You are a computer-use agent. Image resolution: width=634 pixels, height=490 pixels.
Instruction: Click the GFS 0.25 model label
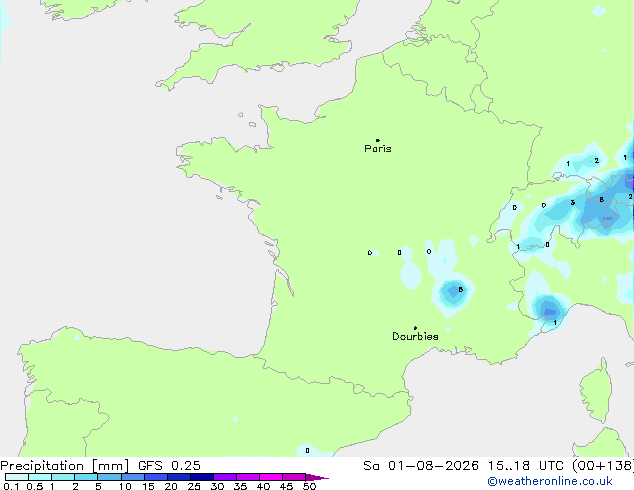[x=169, y=466]
